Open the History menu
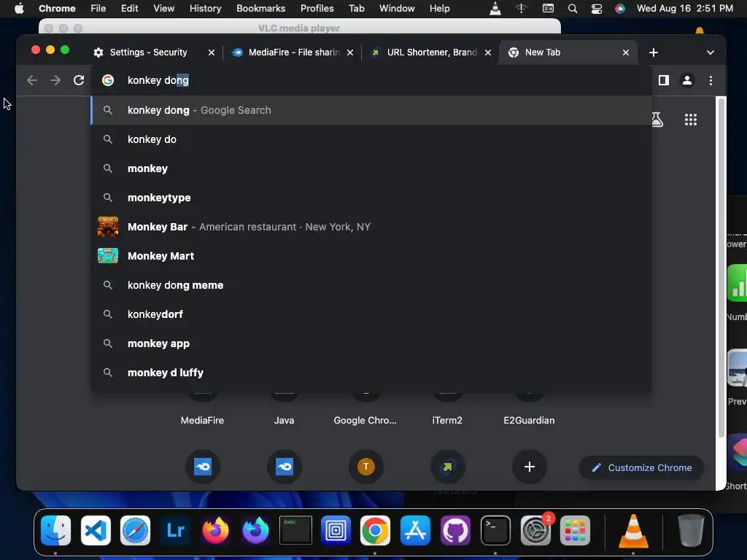Viewport: 747px width, 560px height. [x=205, y=9]
